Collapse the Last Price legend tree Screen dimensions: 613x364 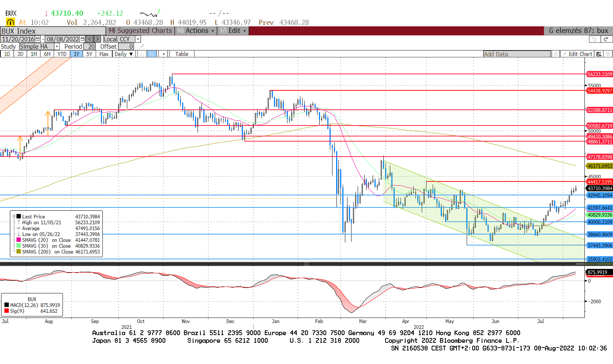(14, 217)
